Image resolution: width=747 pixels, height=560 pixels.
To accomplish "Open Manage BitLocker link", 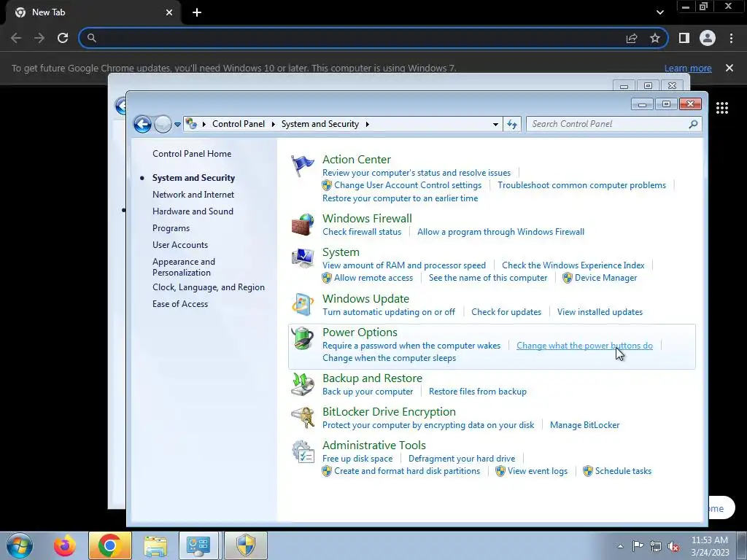I will click(x=584, y=425).
